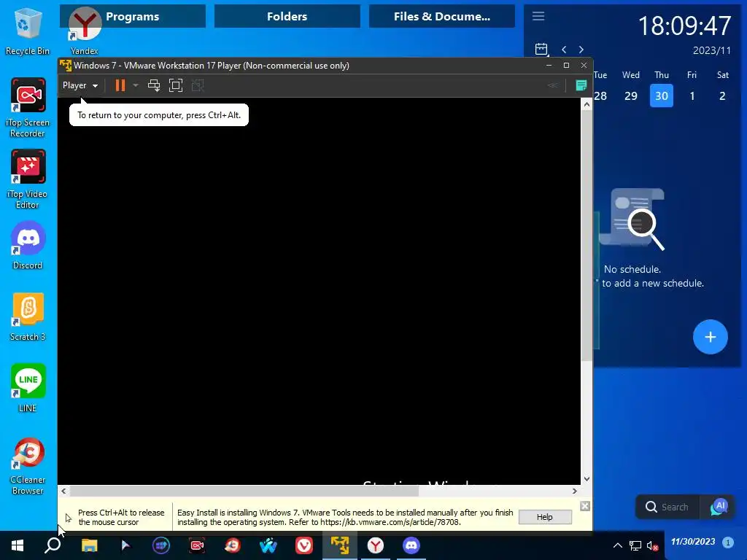Switch to VMware Player taskbar button
Viewport: 747px width, 560px height.
(340, 545)
